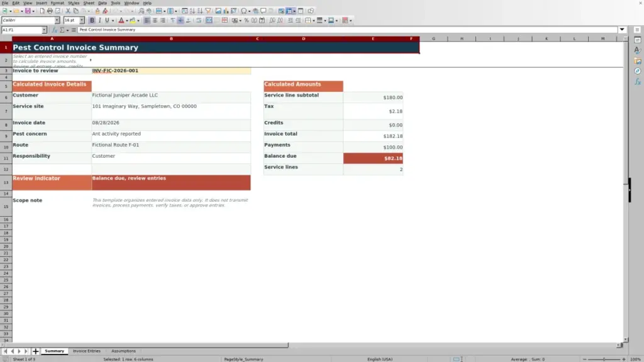Open the Sidebar Settings menu icon

pyautogui.click(x=638, y=30)
